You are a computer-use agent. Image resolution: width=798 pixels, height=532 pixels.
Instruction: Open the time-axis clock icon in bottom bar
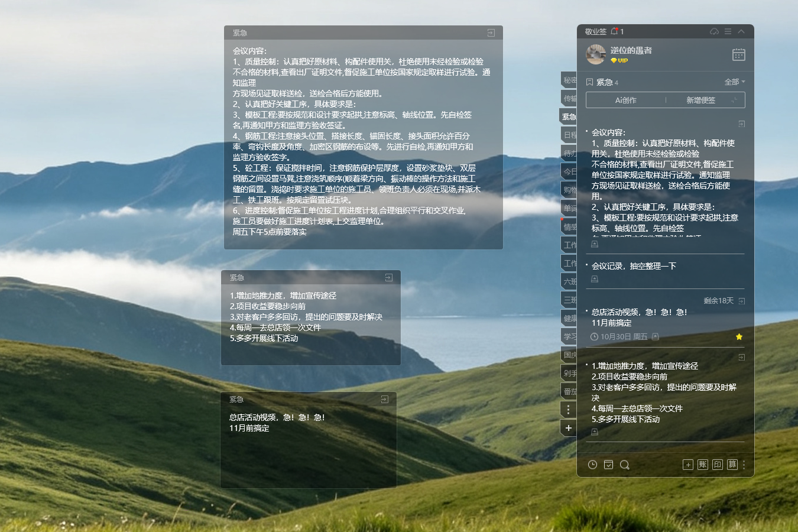click(592, 465)
